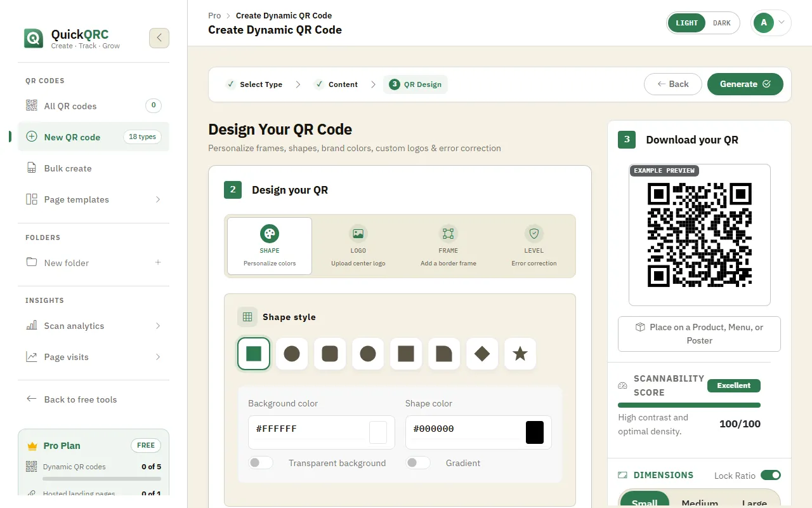Click the Generate button
The width and height of the screenshot is (812, 508).
[x=745, y=84]
